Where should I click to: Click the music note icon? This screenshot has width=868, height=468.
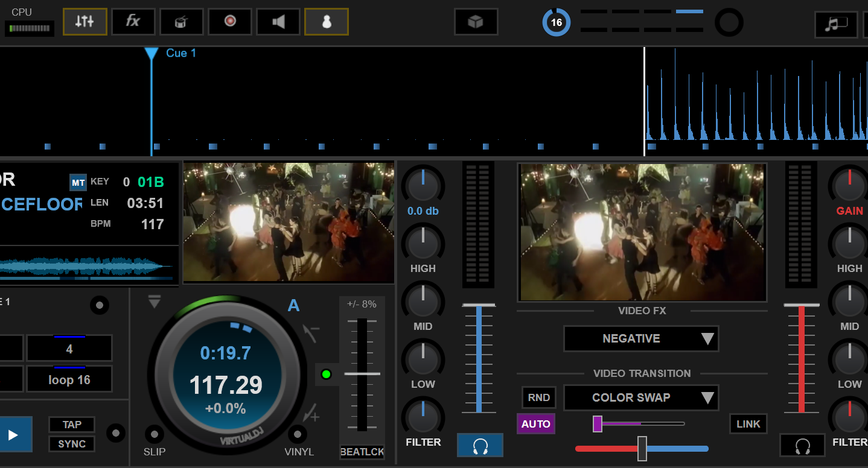837,24
